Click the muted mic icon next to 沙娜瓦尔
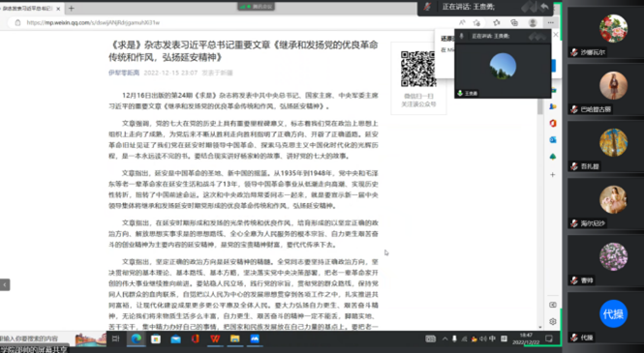Viewport: 644px width, 353px height. (574, 52)
